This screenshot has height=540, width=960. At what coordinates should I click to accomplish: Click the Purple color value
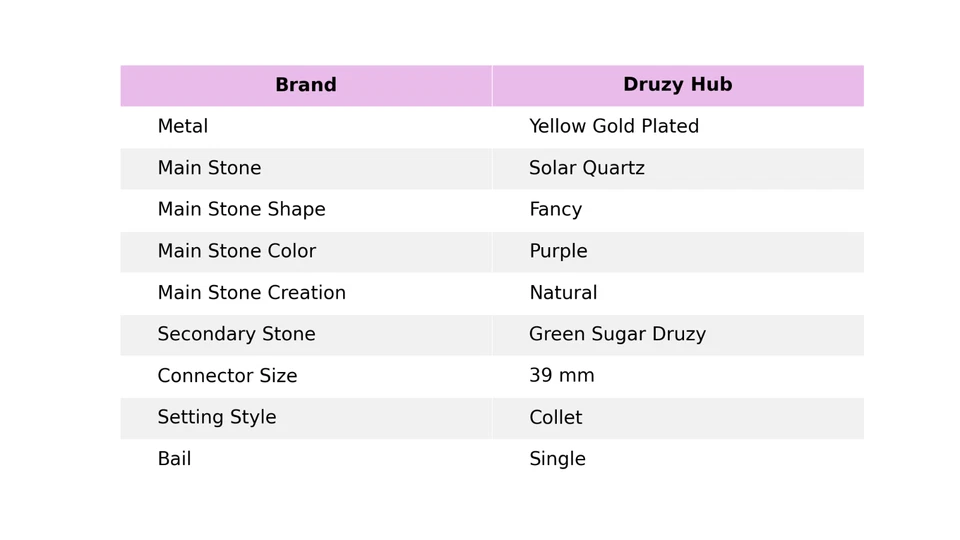[x=558, y=252]
